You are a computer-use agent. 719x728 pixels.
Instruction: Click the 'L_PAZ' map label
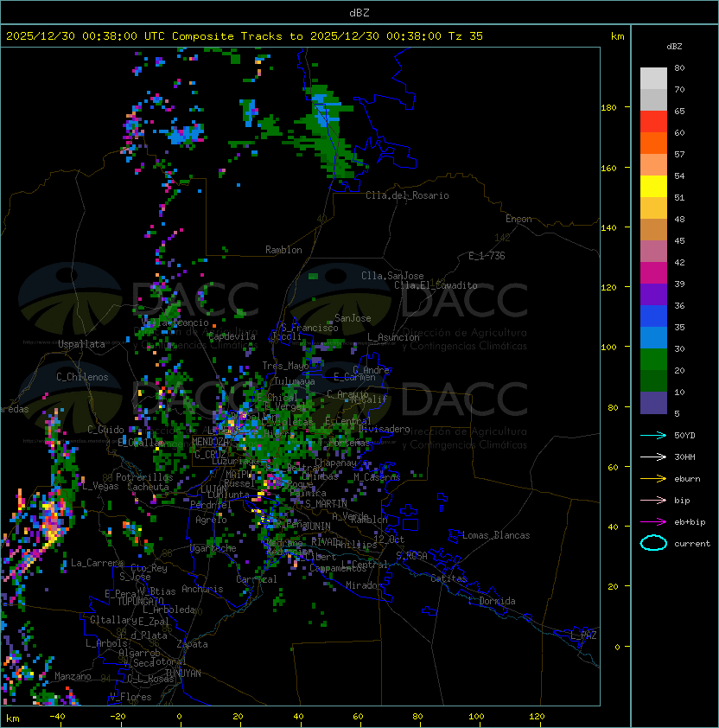pyautogui.click(x=583, y=635)
